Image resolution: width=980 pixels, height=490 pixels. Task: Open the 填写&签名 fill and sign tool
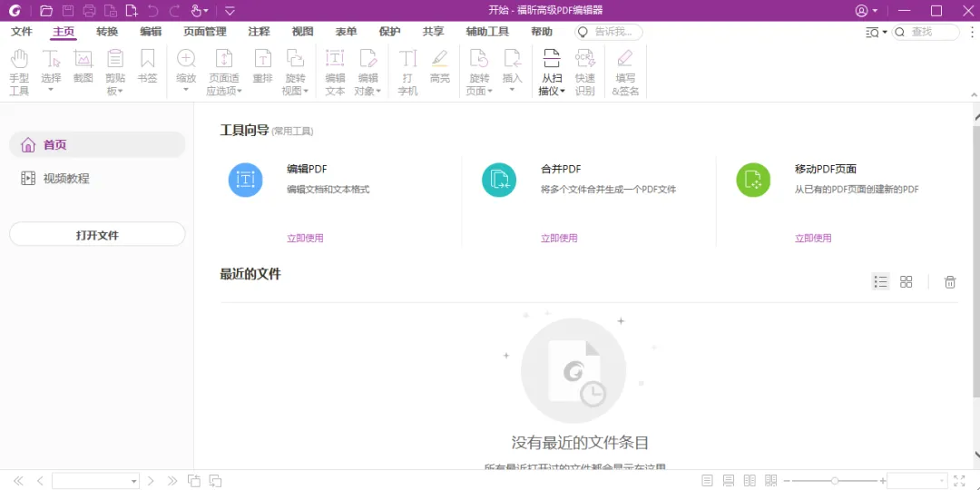coord(625,73)
